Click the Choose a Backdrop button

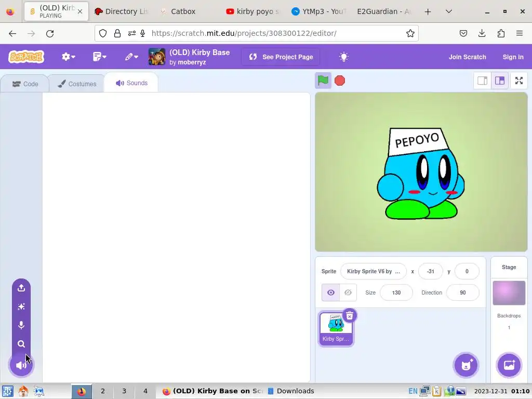(509, 365)
